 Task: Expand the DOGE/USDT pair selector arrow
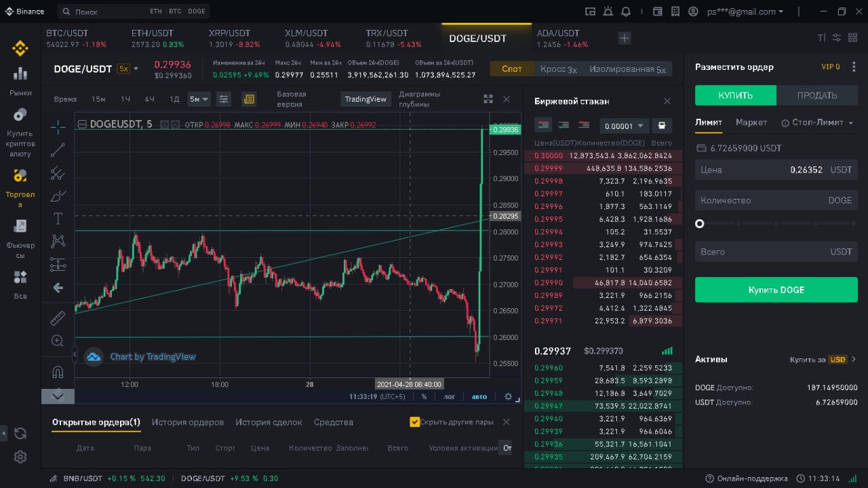136,69
